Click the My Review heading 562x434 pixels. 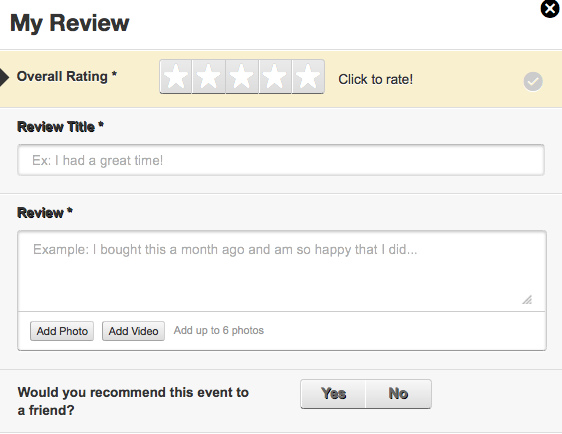pos(70,23)
